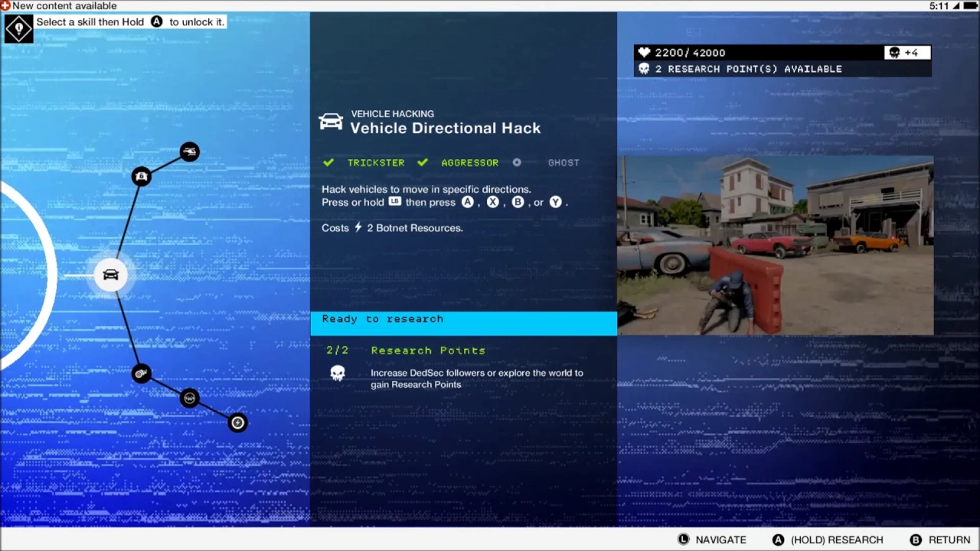Click Hack vehicles to move description text

click(426, 189)
